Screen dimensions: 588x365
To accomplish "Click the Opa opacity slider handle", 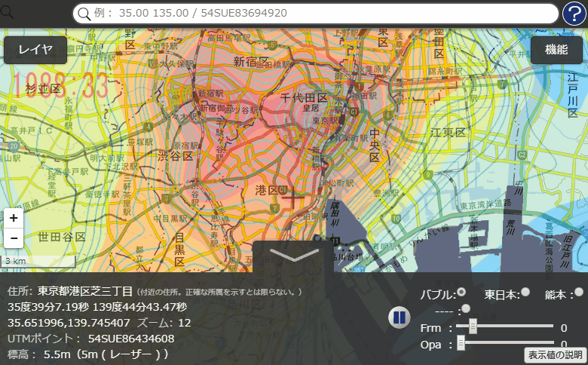I will (x=461, y=343).
